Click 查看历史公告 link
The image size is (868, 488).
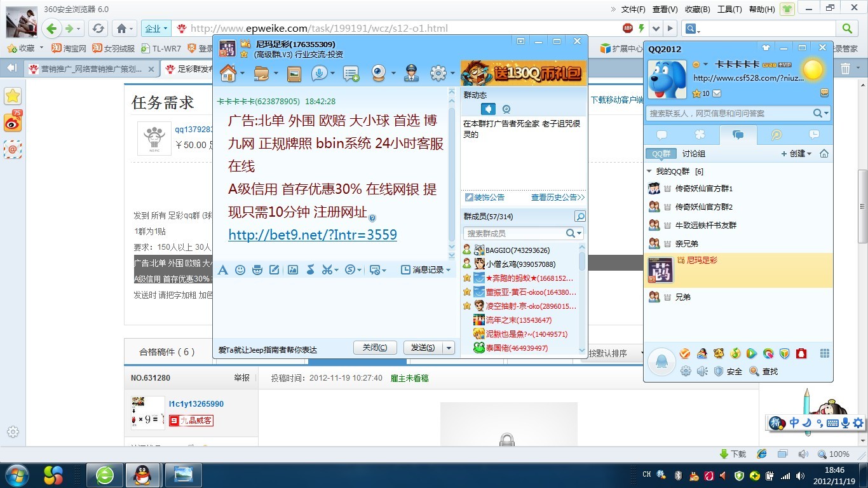pos(558,198)
